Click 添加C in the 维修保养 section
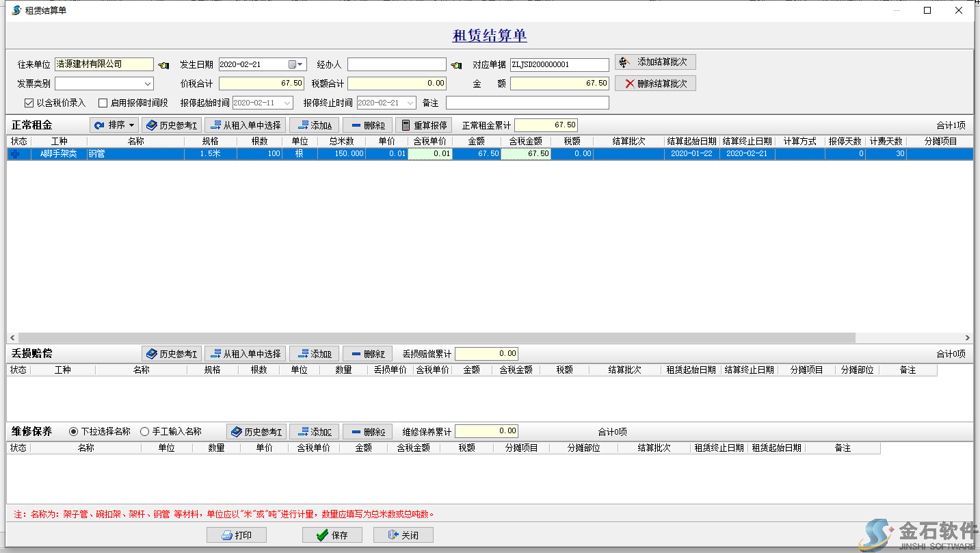The height and width of the screenshot is (553, 980). pyautogui.click(x=313, y=430)
